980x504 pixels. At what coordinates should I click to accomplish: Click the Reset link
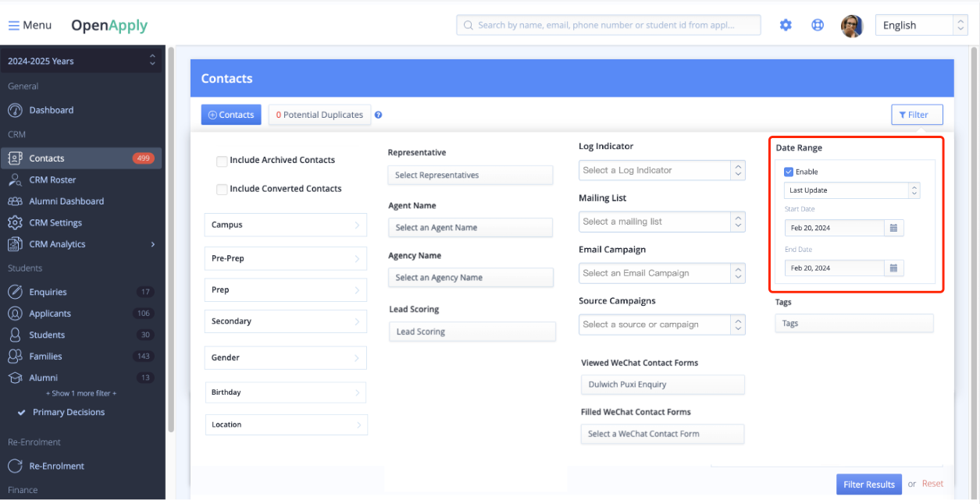point(932,484)
